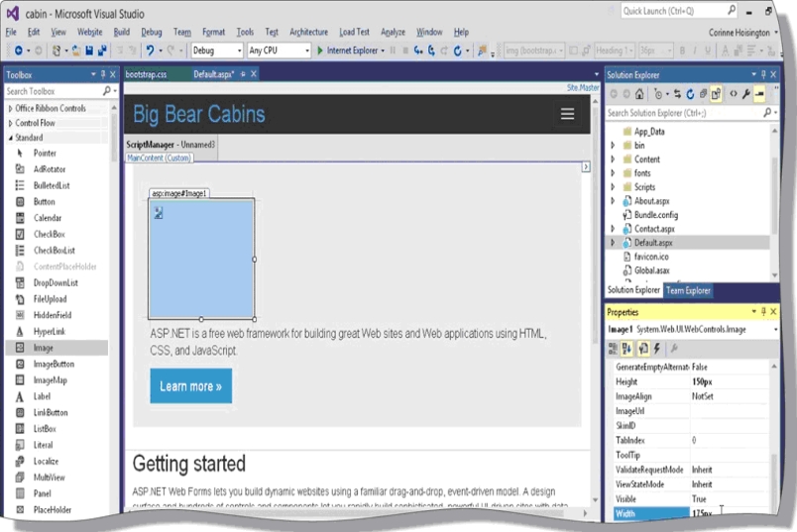
Task: Toggle the hamburger navigation menu
Action: (x=567, y=114)
